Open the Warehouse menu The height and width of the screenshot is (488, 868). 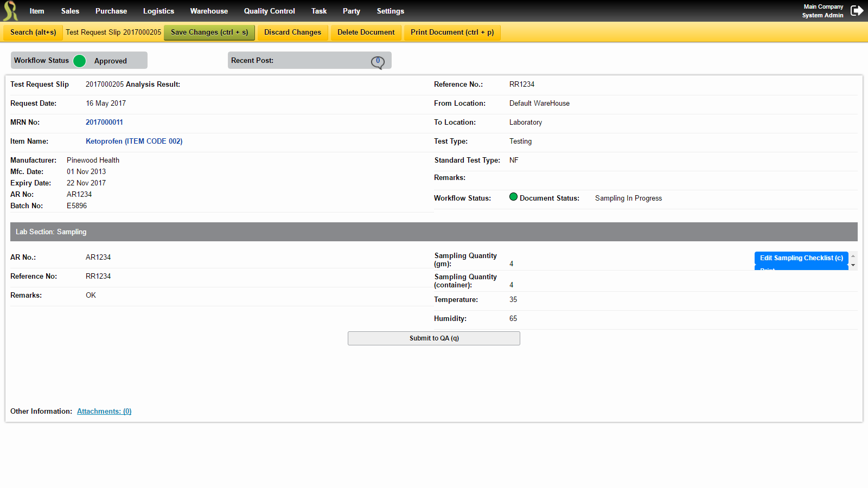[209, 11]
